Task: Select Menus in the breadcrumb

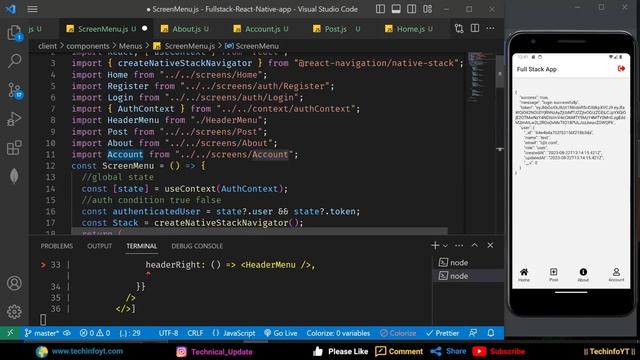Action: coord(130,46)
